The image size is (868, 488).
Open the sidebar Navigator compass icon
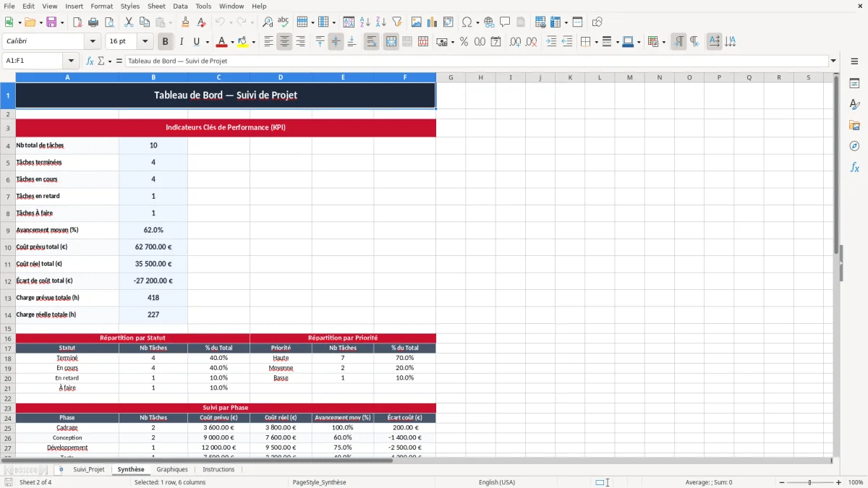(x=854, y=146)
